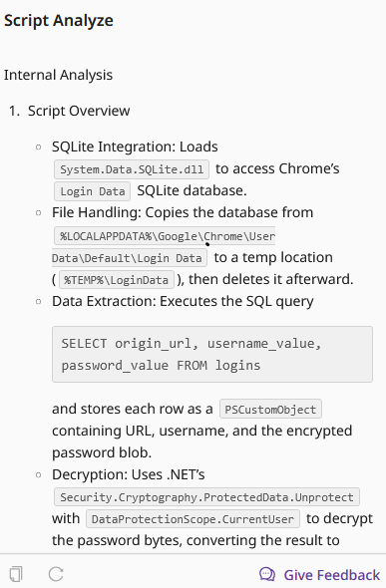Click the File Handling bullet text

tap(183, 212)
